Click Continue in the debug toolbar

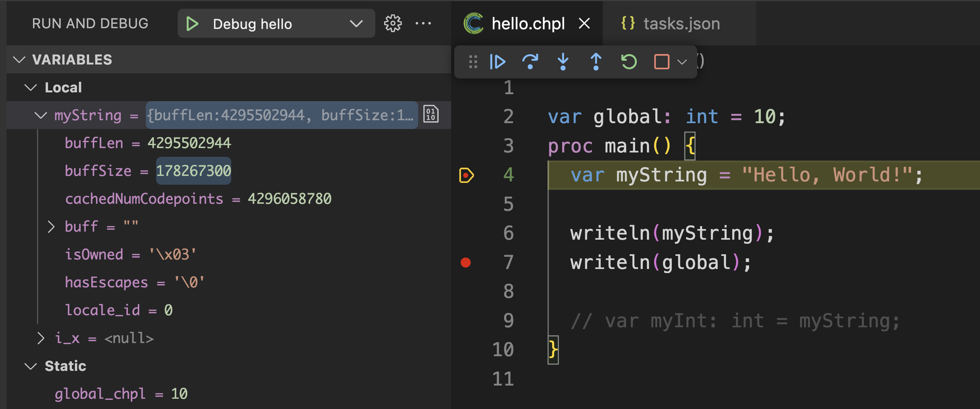(497, 62)
